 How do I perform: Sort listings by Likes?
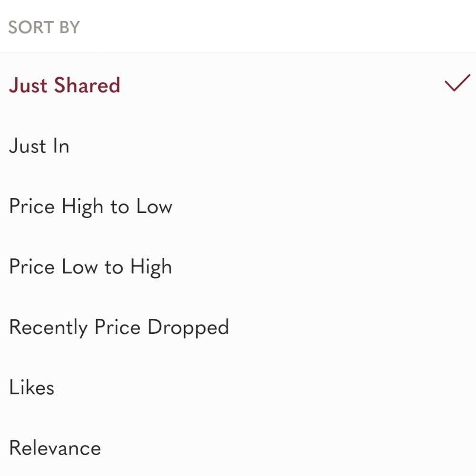point(238,387)
